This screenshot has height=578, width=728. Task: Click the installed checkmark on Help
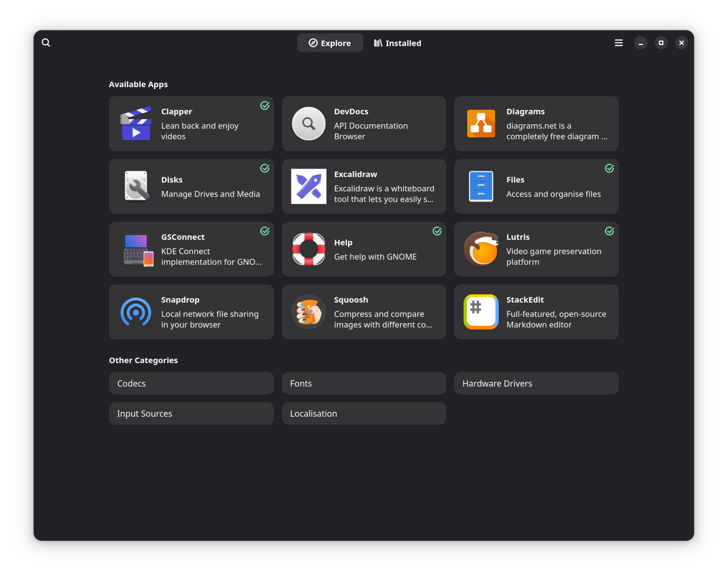tap(437, 231)
